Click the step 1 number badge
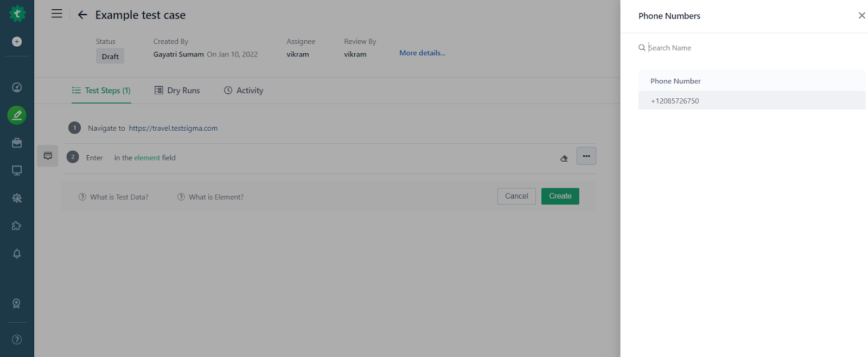 (x=74, y=128)
